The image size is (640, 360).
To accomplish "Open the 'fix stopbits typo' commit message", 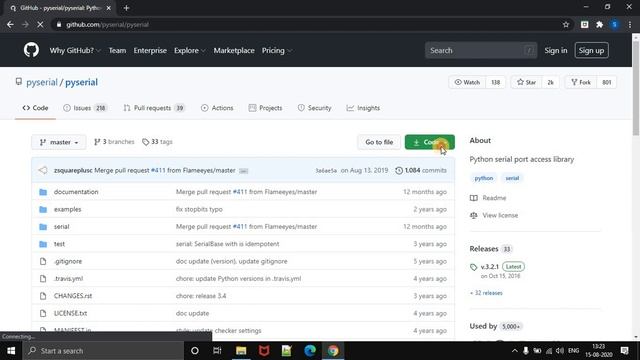I will pyautogui.click(x=199, y=209).
